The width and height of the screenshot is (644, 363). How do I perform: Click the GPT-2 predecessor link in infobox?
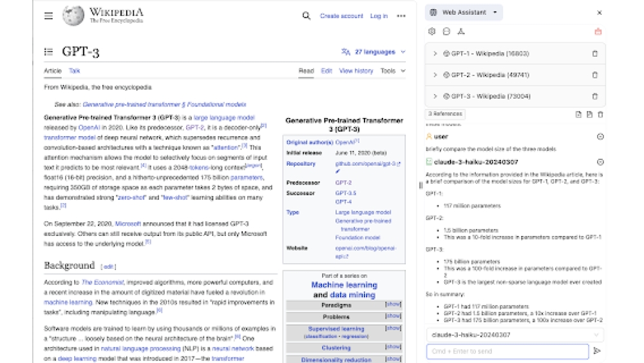pos(343,182)
